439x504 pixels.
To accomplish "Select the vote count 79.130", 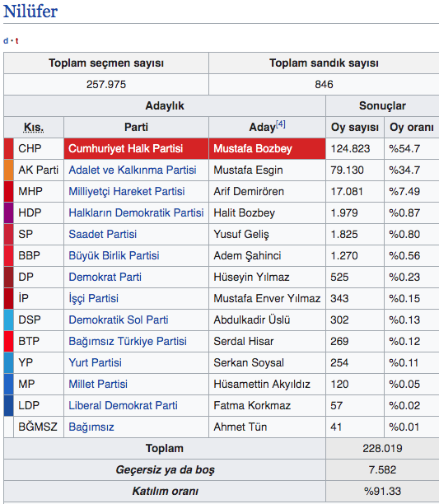I will (x=347, y=170).
